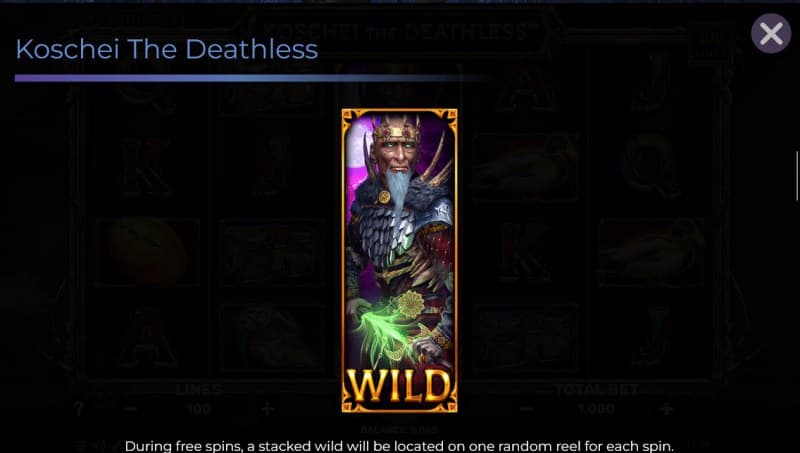Click the dimmed duck symbol beside wild
The height and width of the screenshot is (453, 800).
tap(527, 167)
